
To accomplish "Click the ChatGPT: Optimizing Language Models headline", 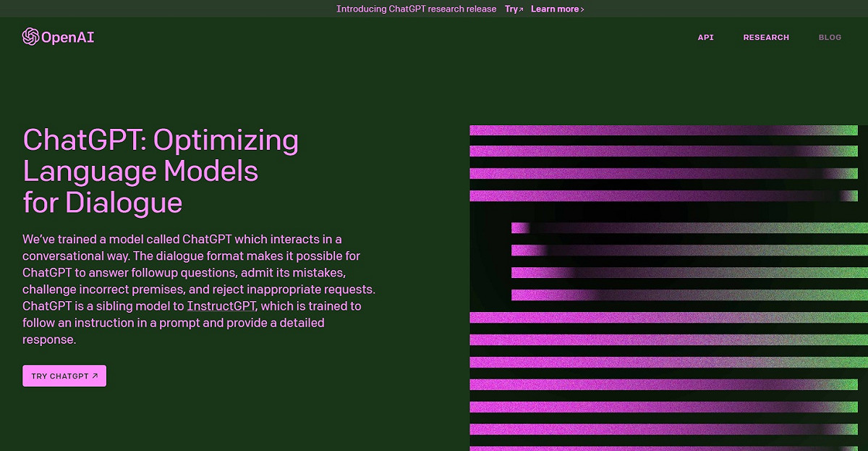I will 161,171.
